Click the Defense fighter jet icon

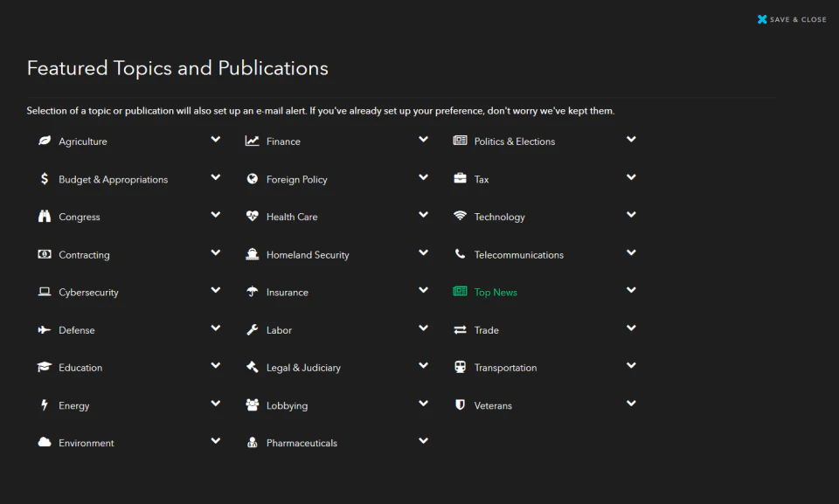(45, 329)
